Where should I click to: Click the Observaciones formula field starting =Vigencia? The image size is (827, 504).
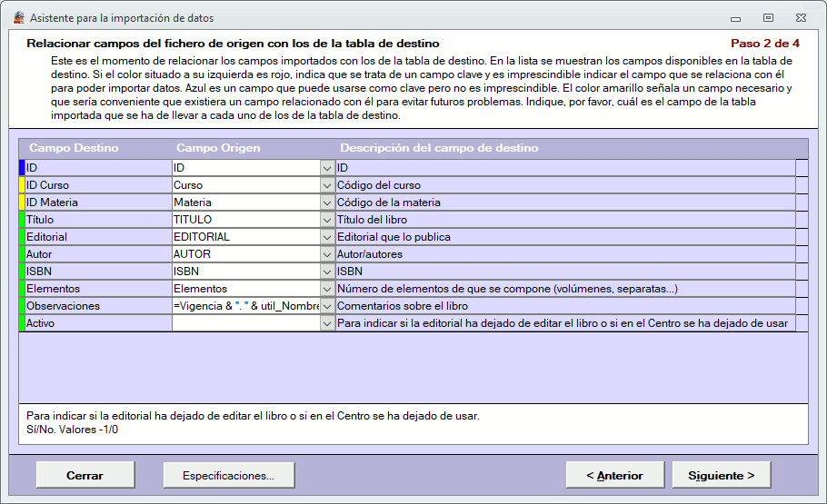coord(245,306)
